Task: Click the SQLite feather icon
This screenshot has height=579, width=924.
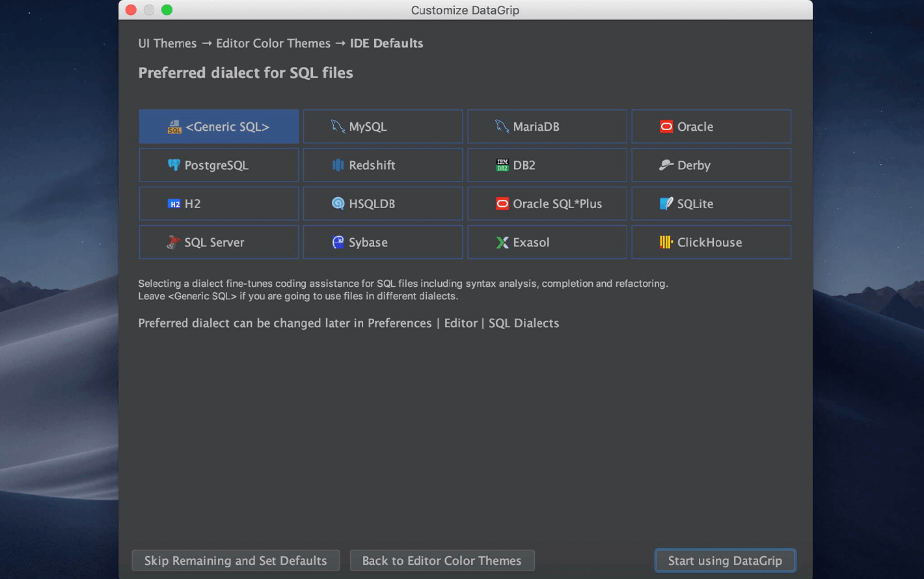Action: click(666, 203)
